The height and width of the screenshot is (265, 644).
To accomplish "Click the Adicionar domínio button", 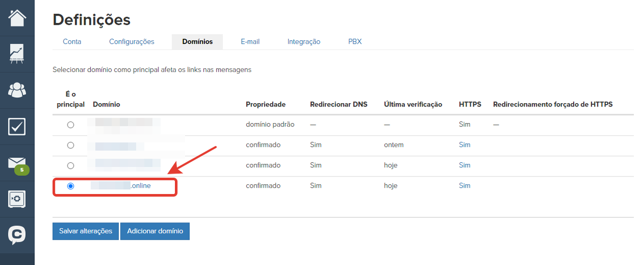I will [155, 231].
